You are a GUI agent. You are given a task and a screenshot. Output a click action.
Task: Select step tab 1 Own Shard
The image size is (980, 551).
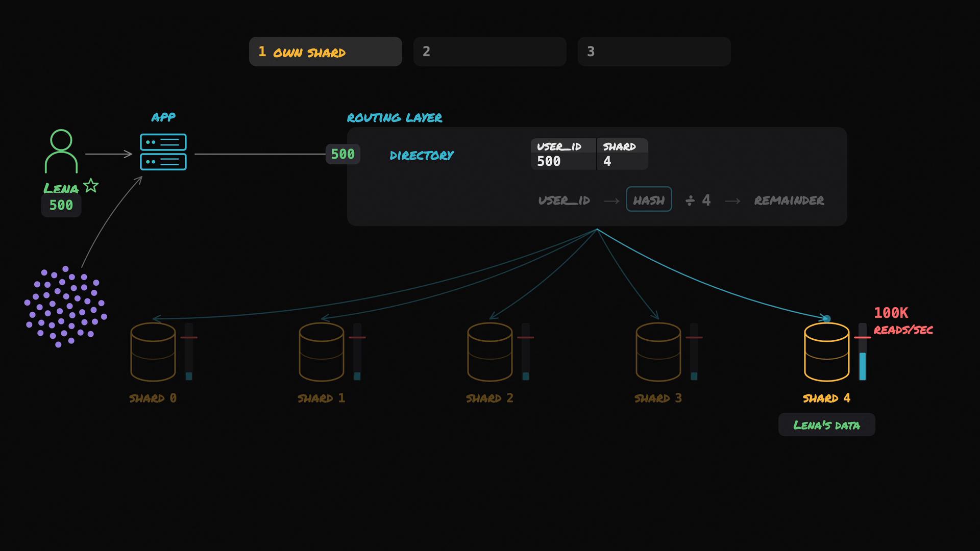click(x=325, y=52)
